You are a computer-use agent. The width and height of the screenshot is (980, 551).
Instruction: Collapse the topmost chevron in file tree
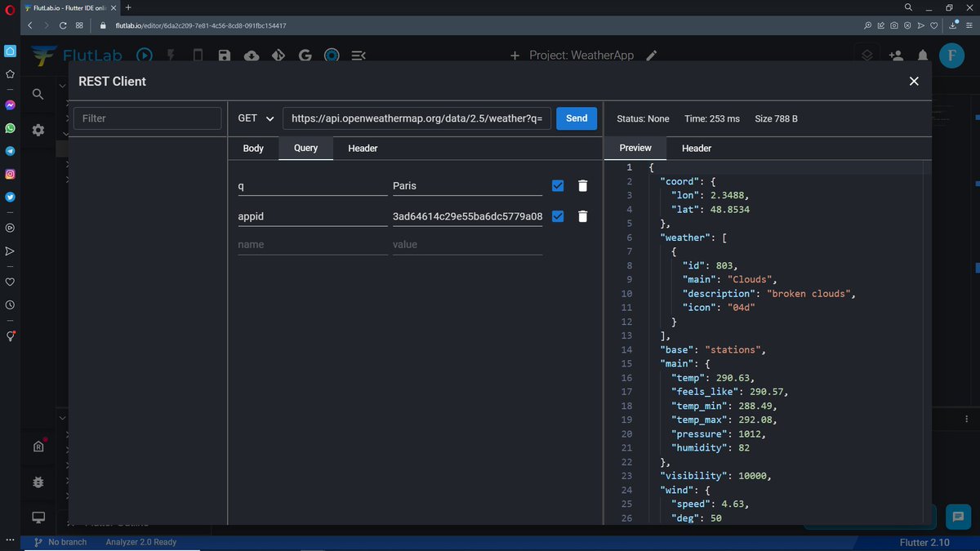click(x=64, y=85)
